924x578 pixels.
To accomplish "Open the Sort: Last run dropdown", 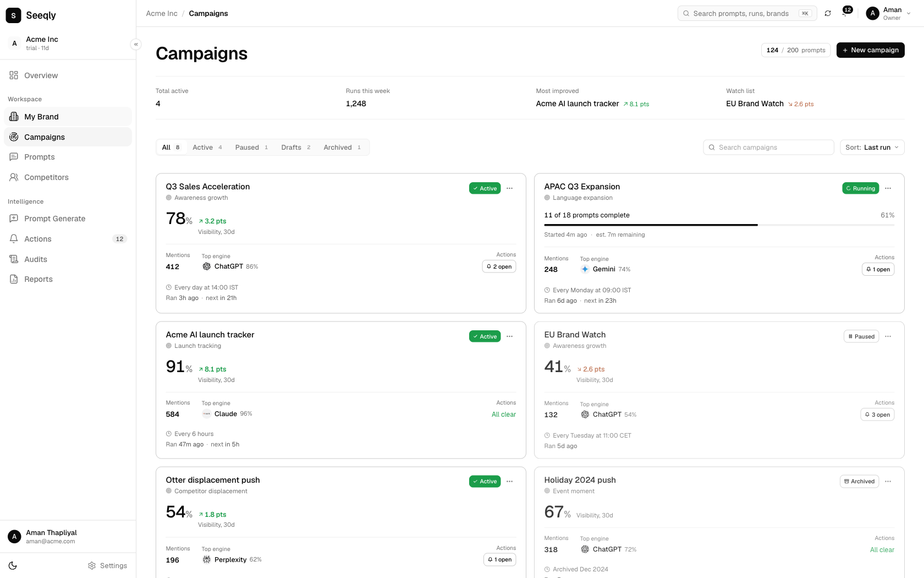I will pos(872,148).
